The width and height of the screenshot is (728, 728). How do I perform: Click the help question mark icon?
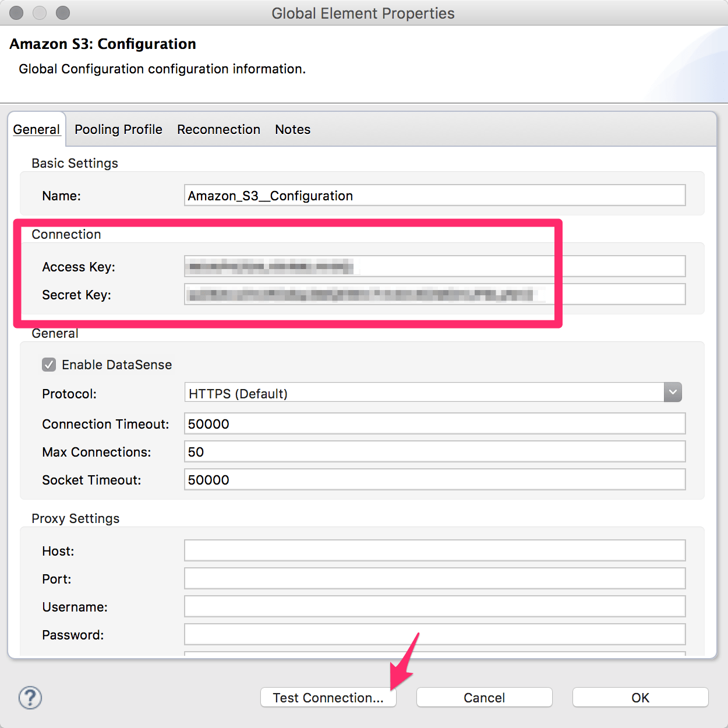coord(30,697)
